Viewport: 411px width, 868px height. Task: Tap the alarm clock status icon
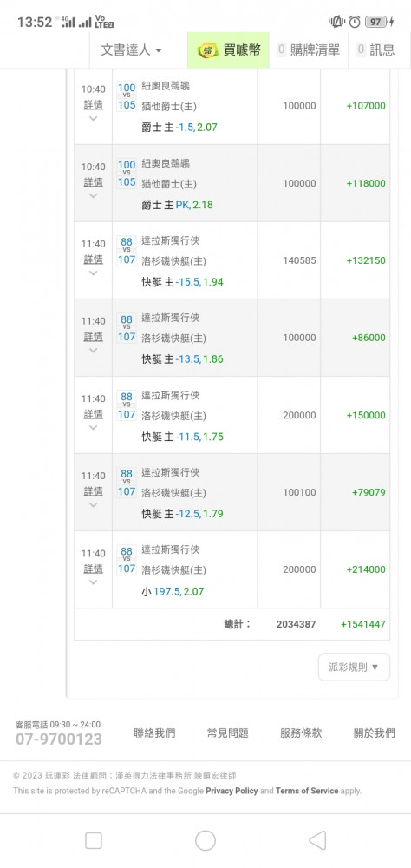[x=355, y=22]
